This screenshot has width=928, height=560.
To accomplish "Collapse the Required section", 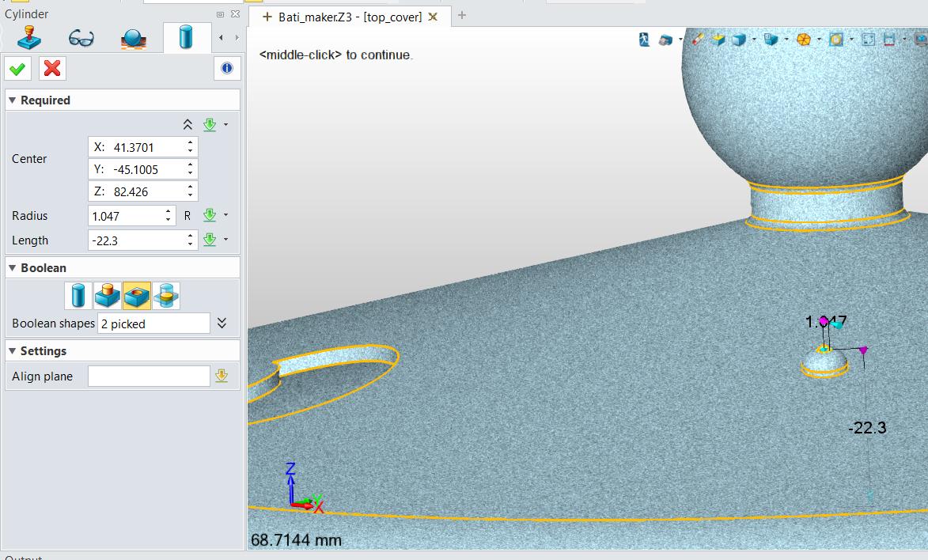I will pos(13,100).
